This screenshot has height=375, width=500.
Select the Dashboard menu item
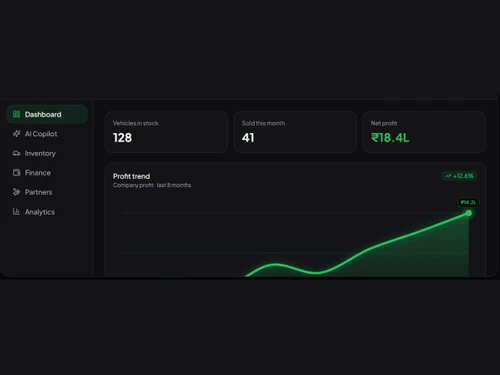click(x=47, y=114)
